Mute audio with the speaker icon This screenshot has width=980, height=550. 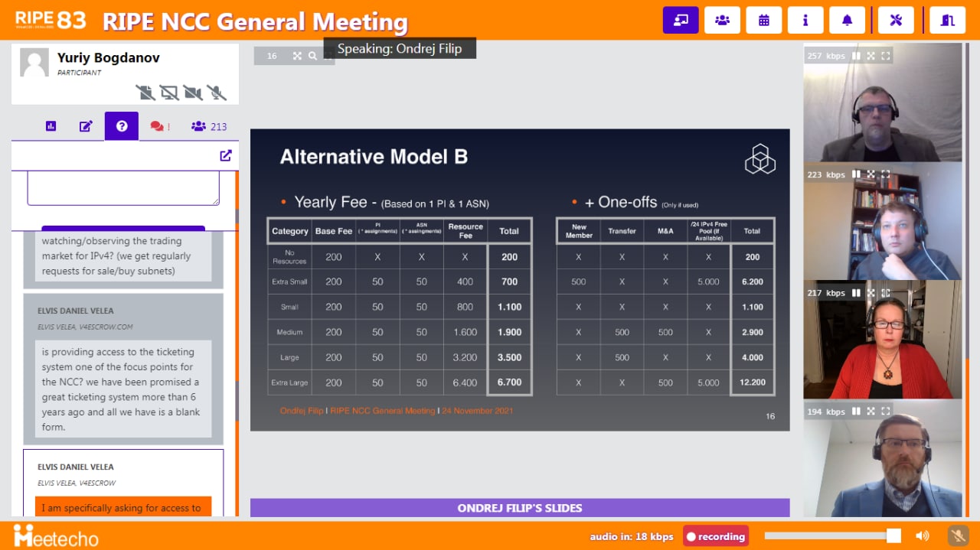(x=923, y=535)
